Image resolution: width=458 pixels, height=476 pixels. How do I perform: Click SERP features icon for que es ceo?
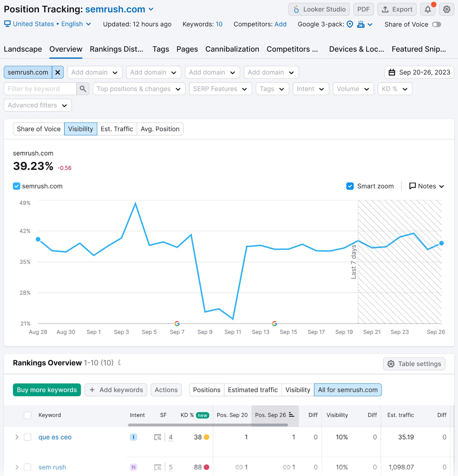click(158, 437)
